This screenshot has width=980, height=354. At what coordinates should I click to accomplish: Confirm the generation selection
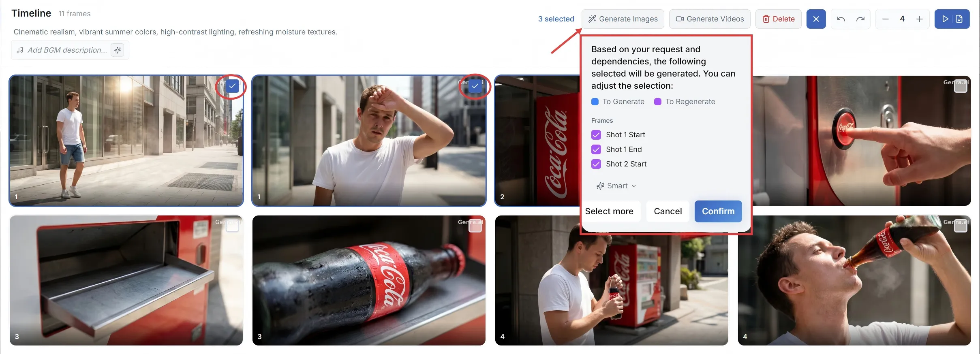[x=718, y=211]
